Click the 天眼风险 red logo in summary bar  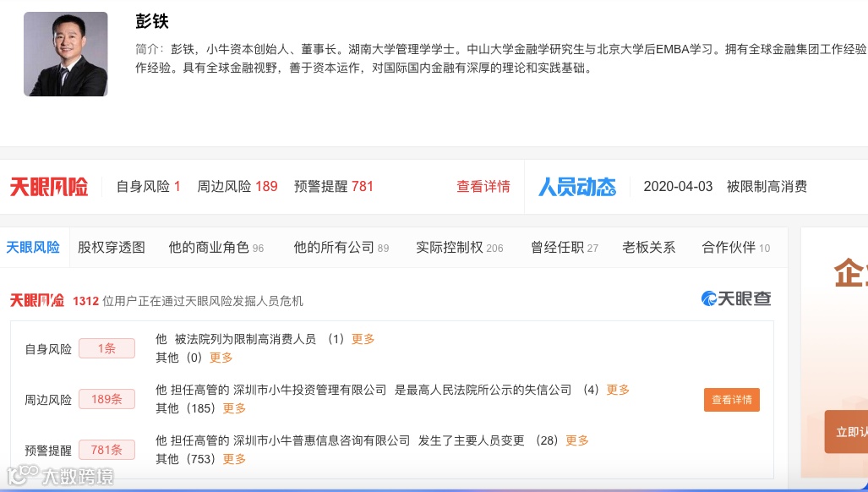pos(49,187)
